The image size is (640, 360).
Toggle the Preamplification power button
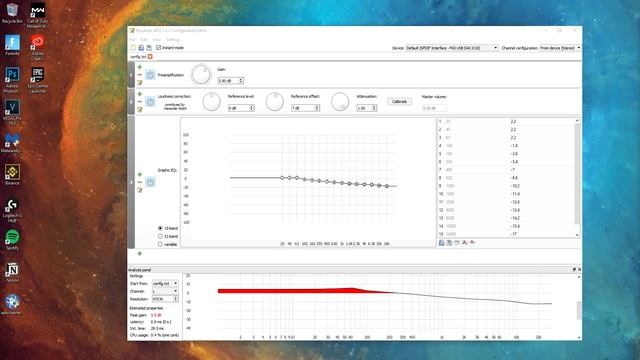150,75
